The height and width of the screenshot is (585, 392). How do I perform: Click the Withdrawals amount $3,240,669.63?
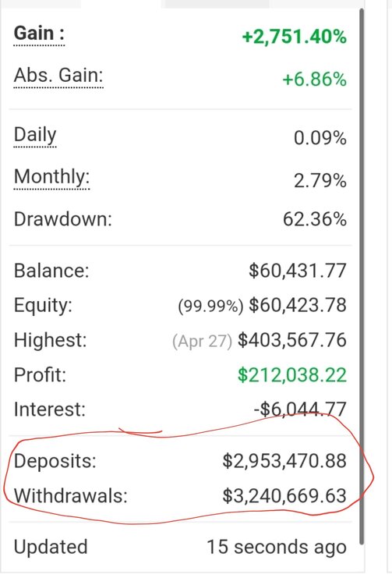pos(284,496)
